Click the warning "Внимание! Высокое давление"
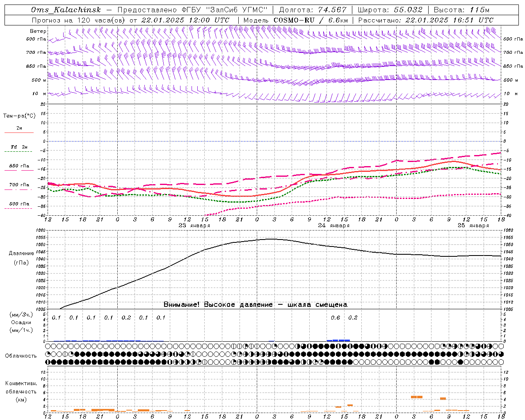 [218, 305]
